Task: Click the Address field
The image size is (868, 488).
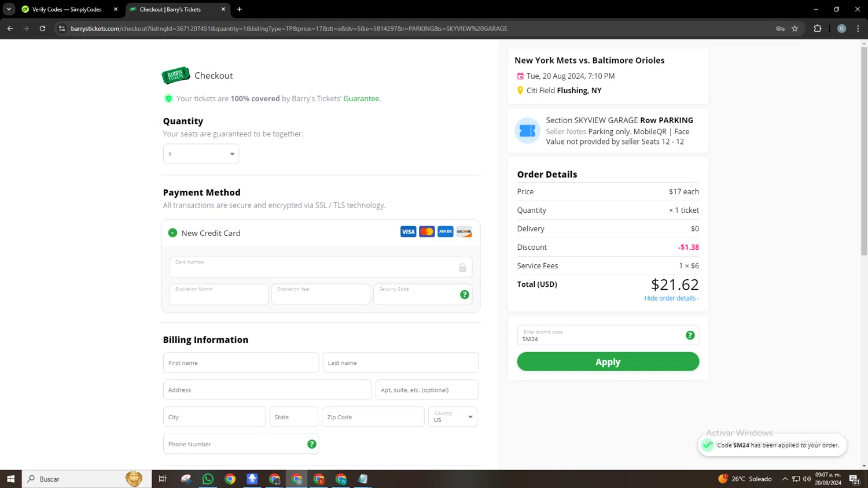Action: point(267,390)
